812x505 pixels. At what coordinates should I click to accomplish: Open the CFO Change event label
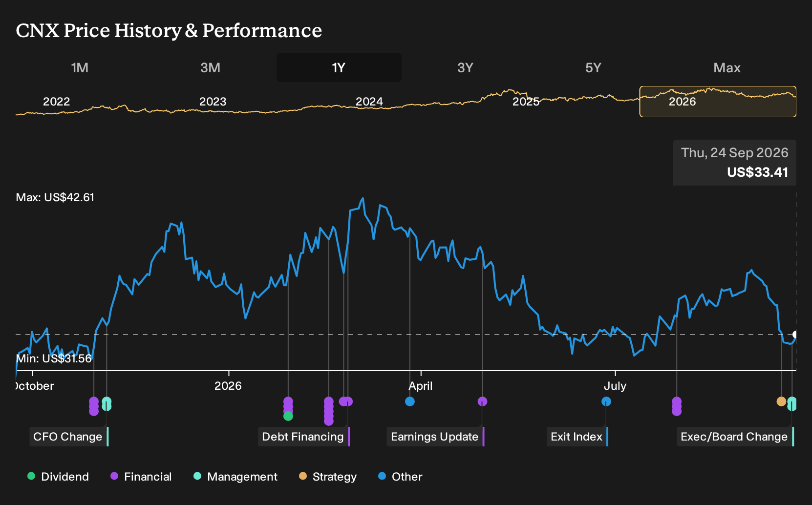point(69,437)
